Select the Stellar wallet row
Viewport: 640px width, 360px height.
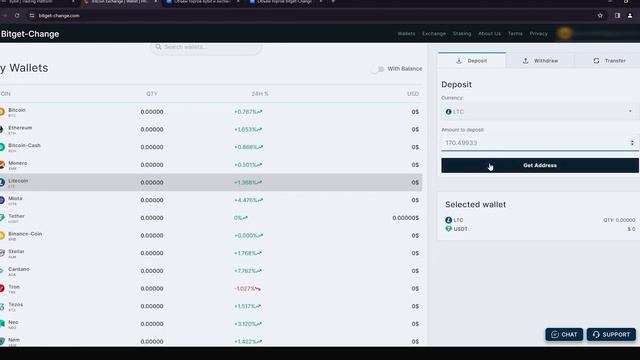tap(211, 253)
